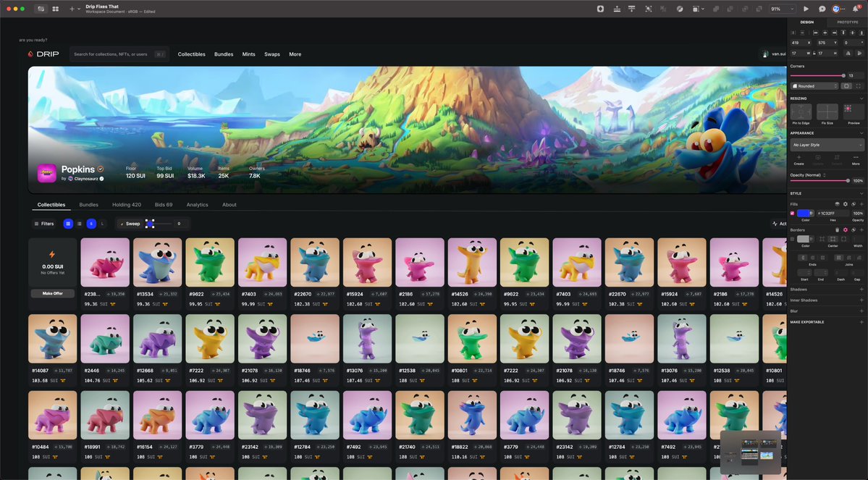The image size is (868, 480).
Task: Click flip vertically icon in inspector
Action: (859, 53)
